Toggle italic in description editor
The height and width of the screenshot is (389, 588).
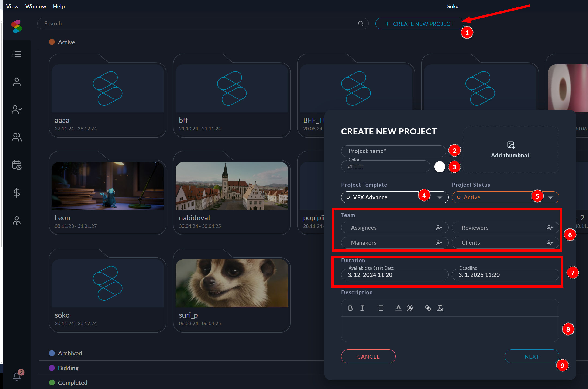[362, 308]
